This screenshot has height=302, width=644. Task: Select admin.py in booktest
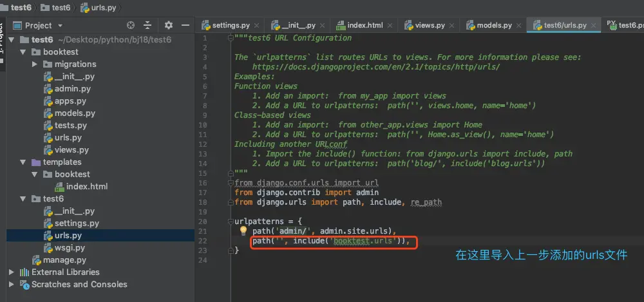[73, 89]
